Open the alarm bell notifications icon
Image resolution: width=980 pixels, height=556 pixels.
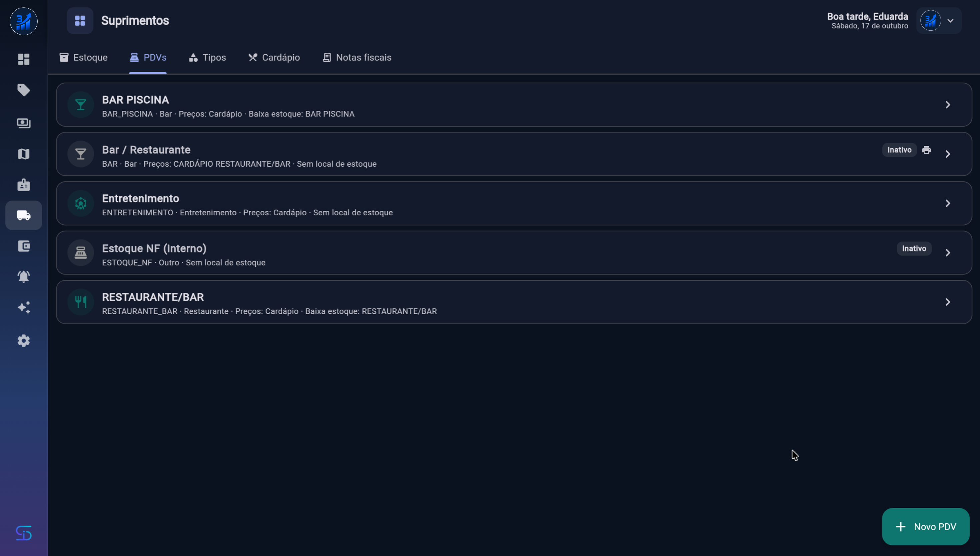24,276
